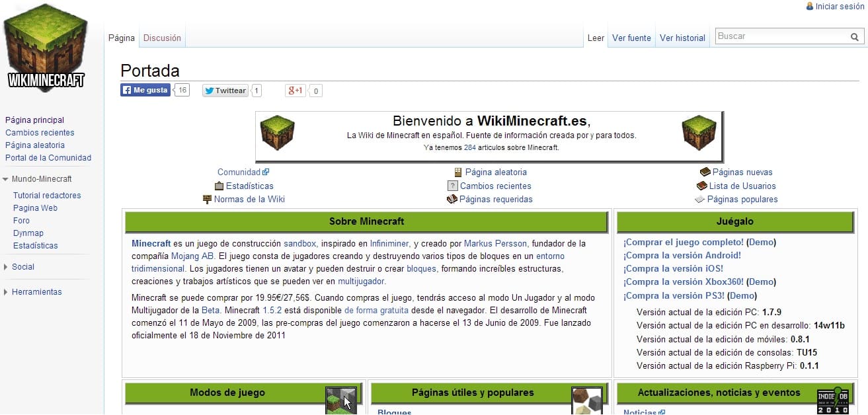Click the question mark icon beside Cambios recientes
Screen dimensions: 868x415
(453, 186)
